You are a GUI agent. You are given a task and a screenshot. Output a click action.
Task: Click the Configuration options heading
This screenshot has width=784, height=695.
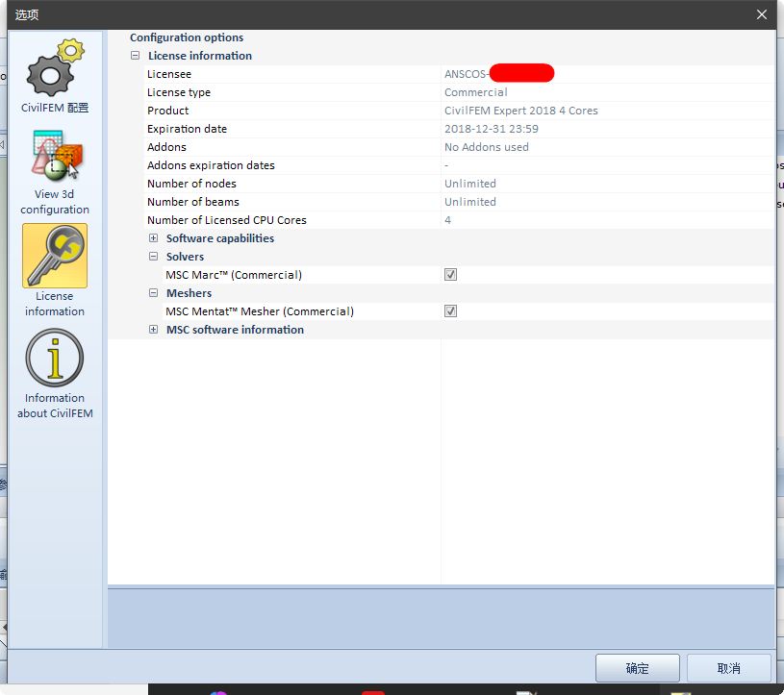[187, 37]
